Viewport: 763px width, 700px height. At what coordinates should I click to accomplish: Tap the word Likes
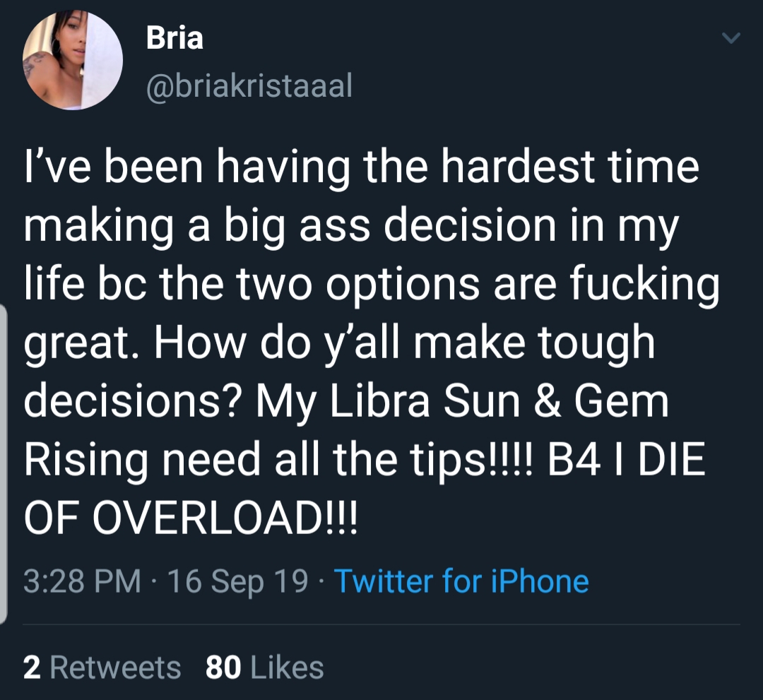click(287, 667)
